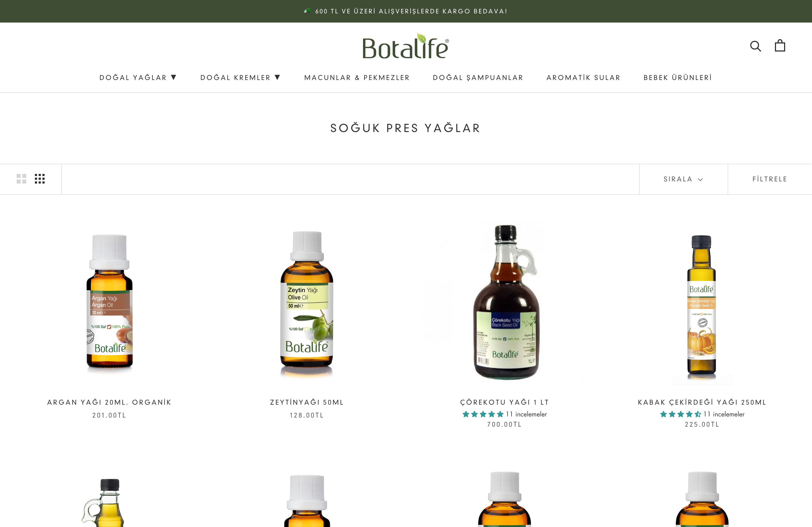Open Doğal Şampuanlar menu item
The height and width of the screenshot is (527, 812).
click(x=478, y=78)
